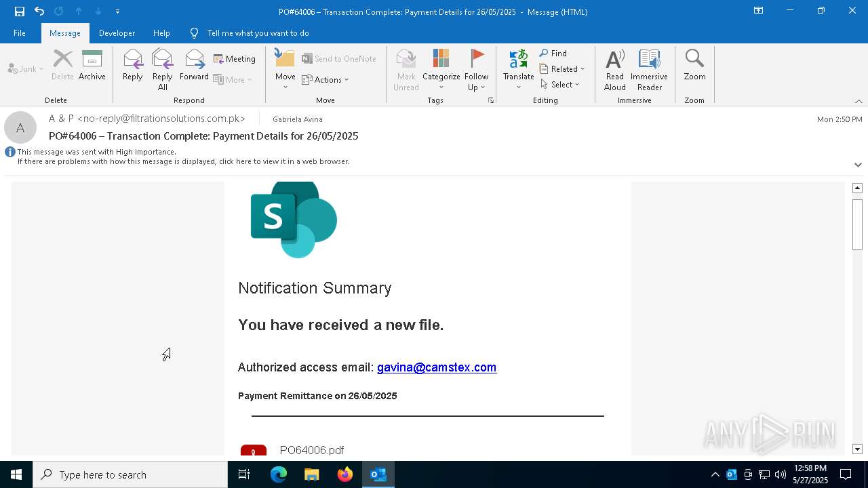Open the Translate menu
868x488 pixels.
pyautogui.click(x=519, y=70)
